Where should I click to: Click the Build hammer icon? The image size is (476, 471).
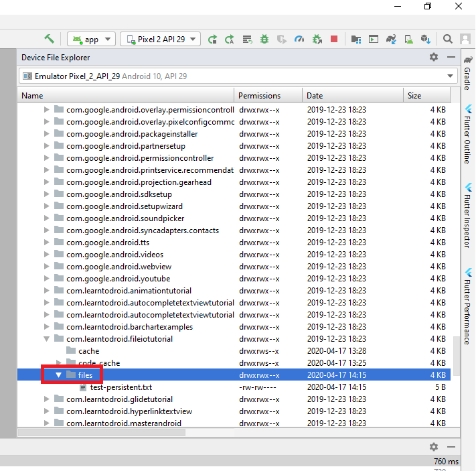50,39
